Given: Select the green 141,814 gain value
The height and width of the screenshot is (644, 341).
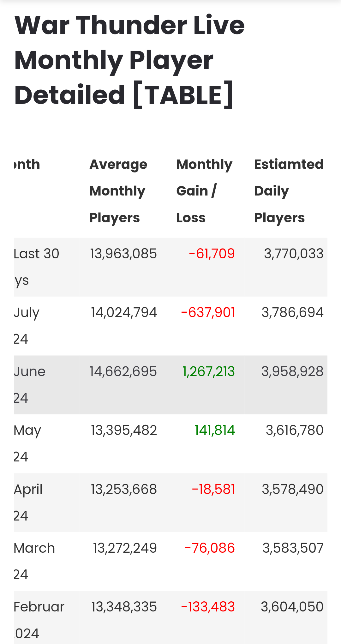Looking at the screenshot, I should [x=215, y=430].
